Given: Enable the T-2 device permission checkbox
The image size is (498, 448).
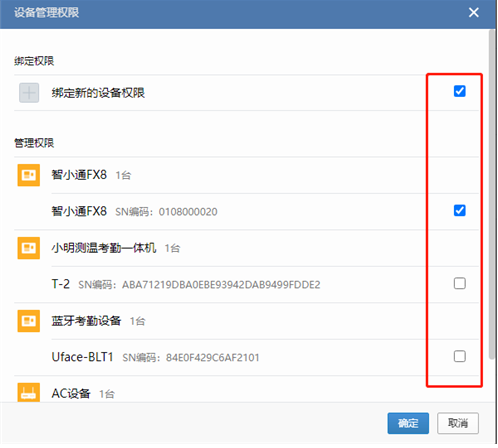Looking at the screenshot, I should (460, 283).
